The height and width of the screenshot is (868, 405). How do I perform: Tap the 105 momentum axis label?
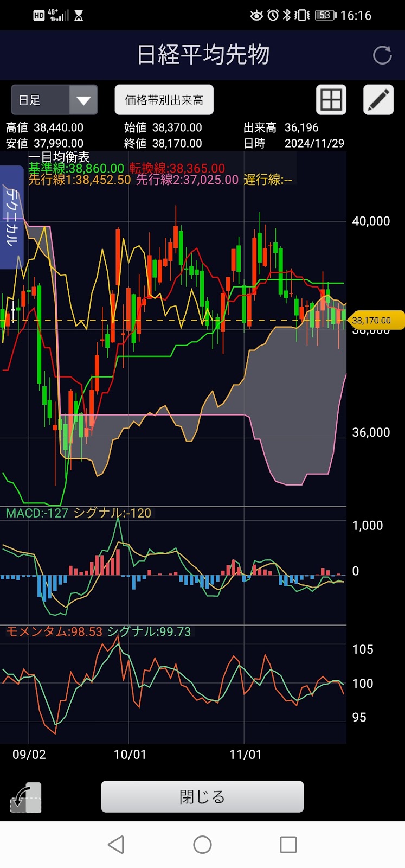(x=363, y=649)
